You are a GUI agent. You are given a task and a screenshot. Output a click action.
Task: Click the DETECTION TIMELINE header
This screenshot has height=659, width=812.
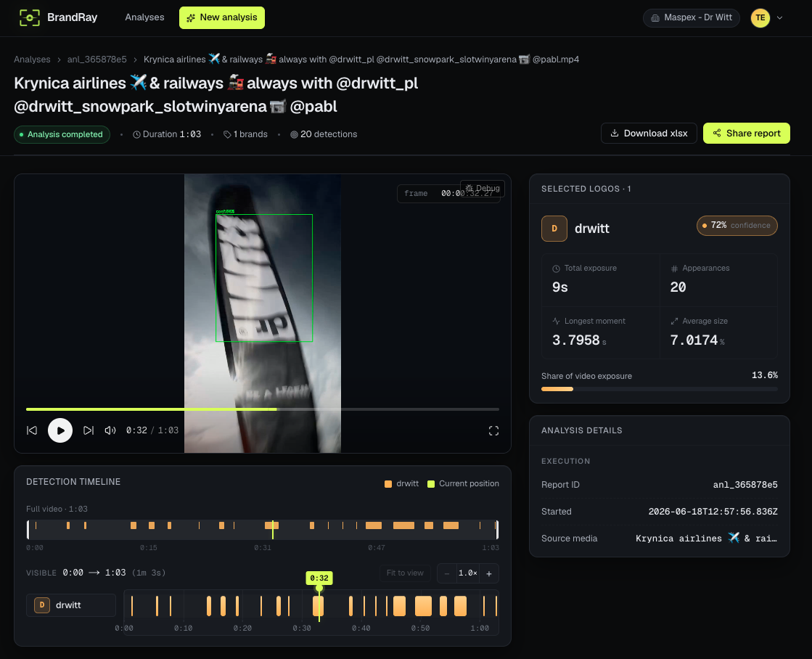point(73,482)
